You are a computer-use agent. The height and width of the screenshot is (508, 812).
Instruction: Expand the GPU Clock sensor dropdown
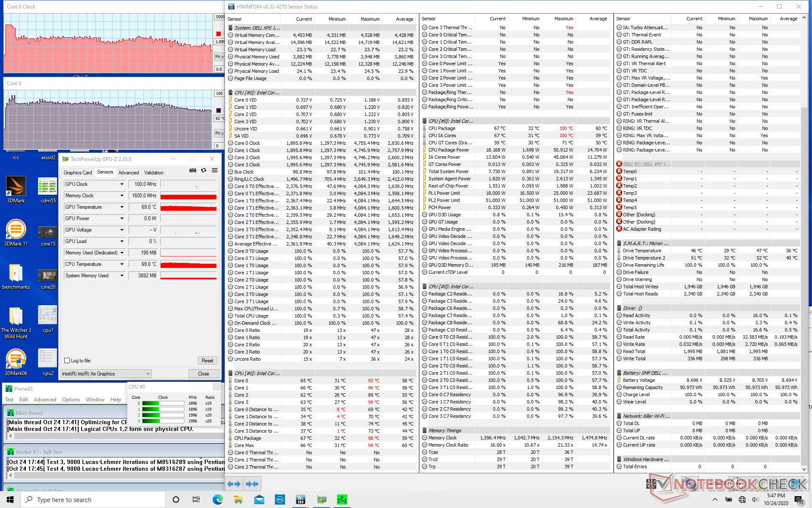tap(122, 184)
